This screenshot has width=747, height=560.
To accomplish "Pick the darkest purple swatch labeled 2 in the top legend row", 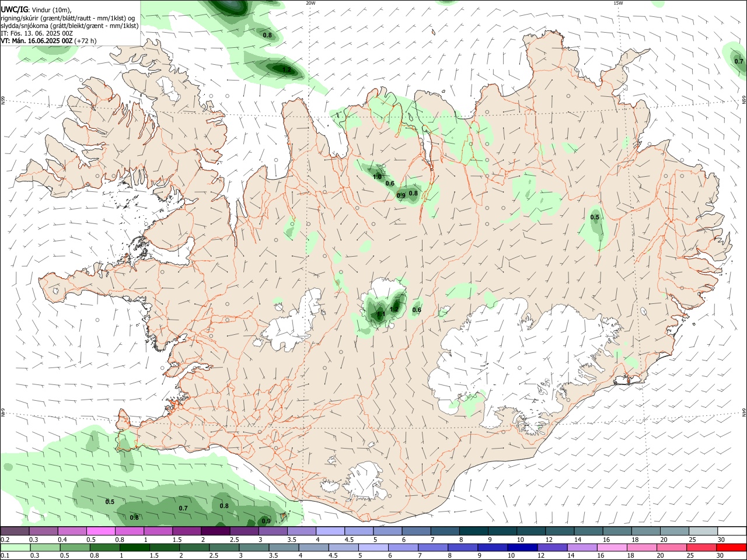I will (x=215, y=531).
